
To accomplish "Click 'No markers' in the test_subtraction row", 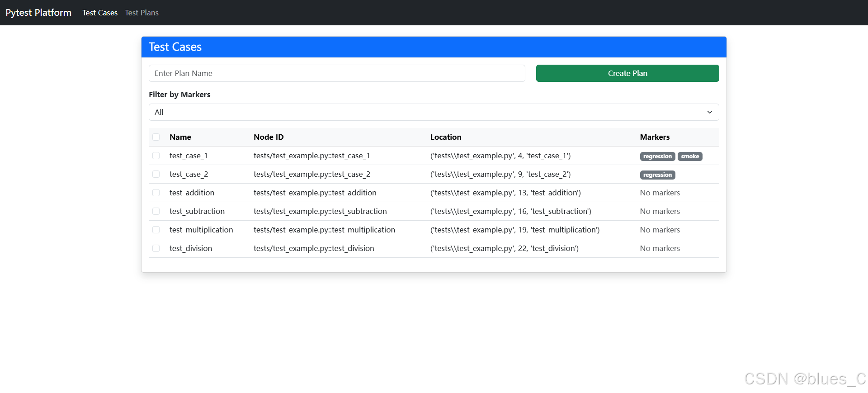I will coord(660,211).
